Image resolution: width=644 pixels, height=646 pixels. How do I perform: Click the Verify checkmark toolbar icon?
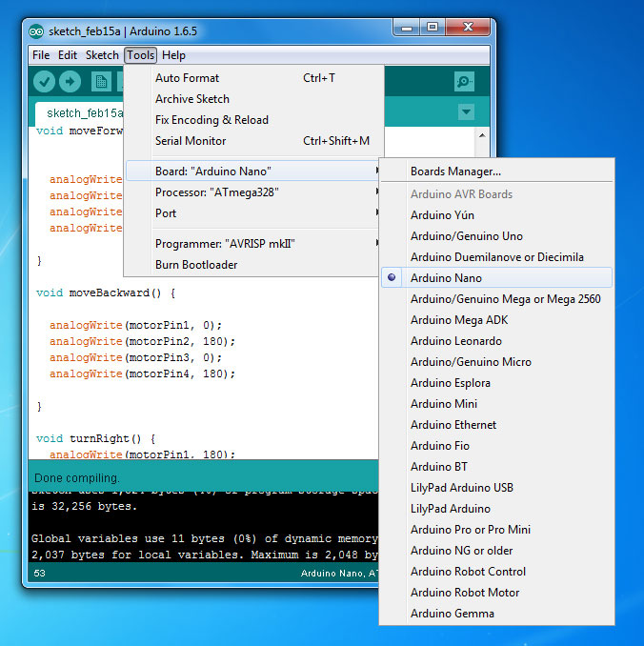coord(44,82)
